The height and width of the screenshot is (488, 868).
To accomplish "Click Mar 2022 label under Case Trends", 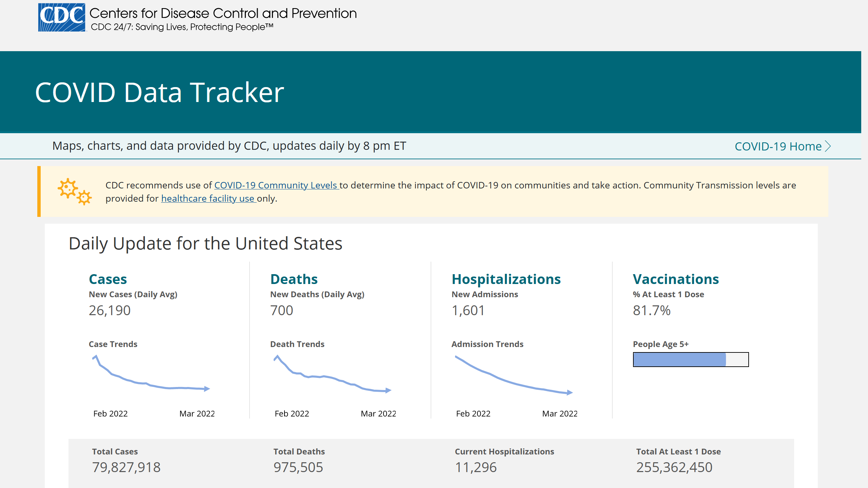I will pos(197,413).
